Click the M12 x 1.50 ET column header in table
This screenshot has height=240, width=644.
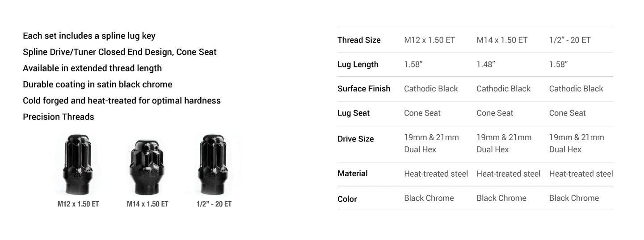[429, 40]
